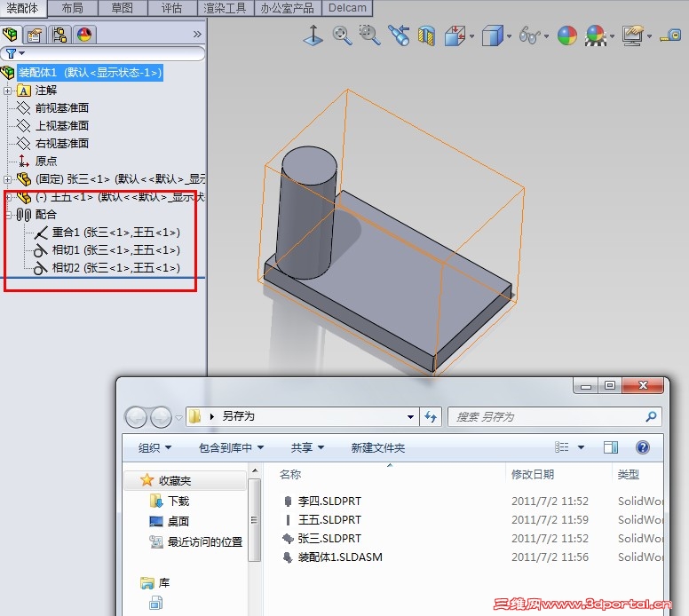Open the view options dropdown arrow
Screen dimensions: 689x616
click(581, 447)
